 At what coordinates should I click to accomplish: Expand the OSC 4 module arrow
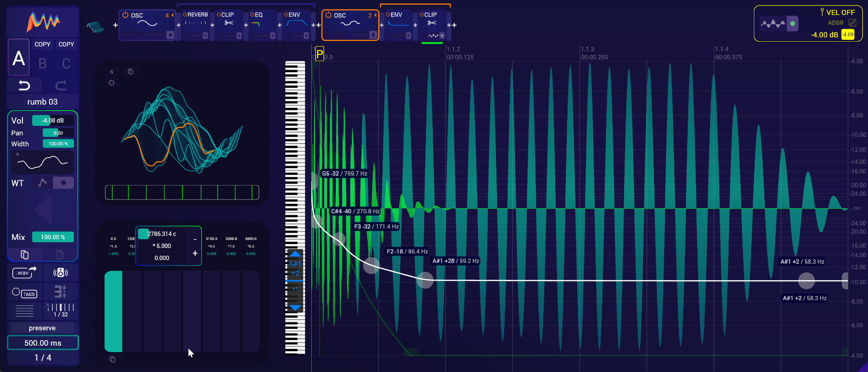pyautogui.click(x=172, y=15)
